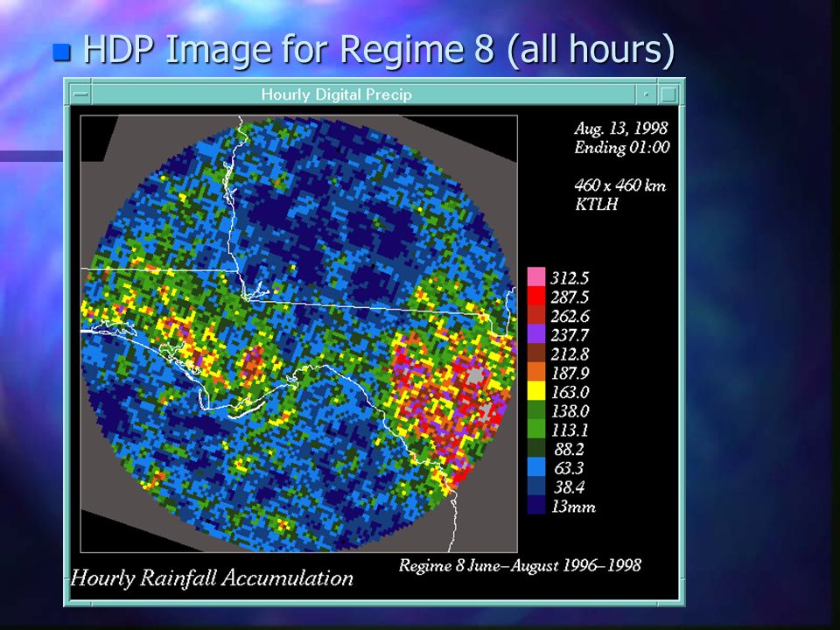Viewport: 840px width, 630px height.
Task: Click the gray no-data patch in rainfall maximum
Action: click(475, 374)
